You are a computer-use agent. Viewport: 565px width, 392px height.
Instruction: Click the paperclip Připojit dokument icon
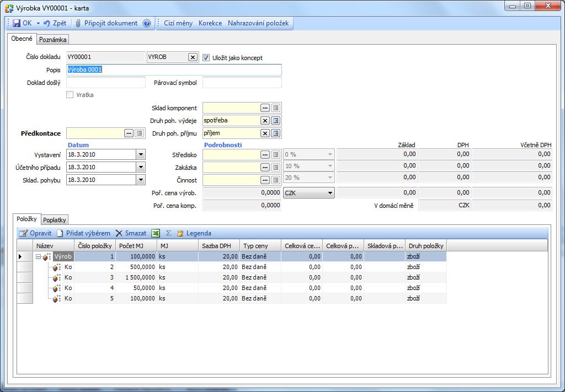[78, 23]
